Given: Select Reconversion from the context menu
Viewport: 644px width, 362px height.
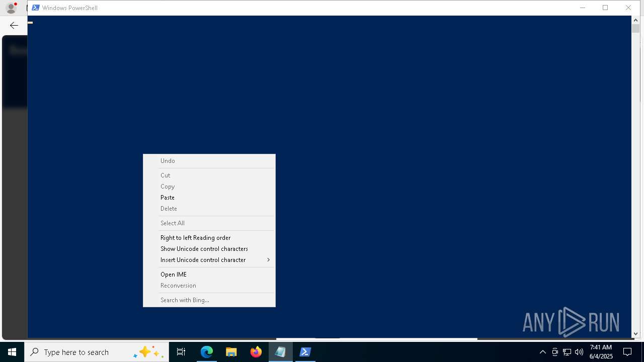Looking at the screenshot, I should (x=209, y=286).
